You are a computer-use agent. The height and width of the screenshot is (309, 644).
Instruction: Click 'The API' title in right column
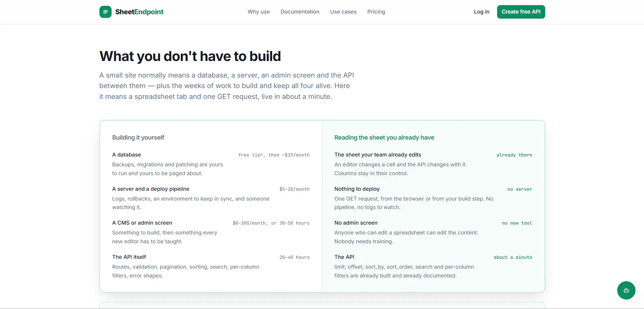(344, 257)
